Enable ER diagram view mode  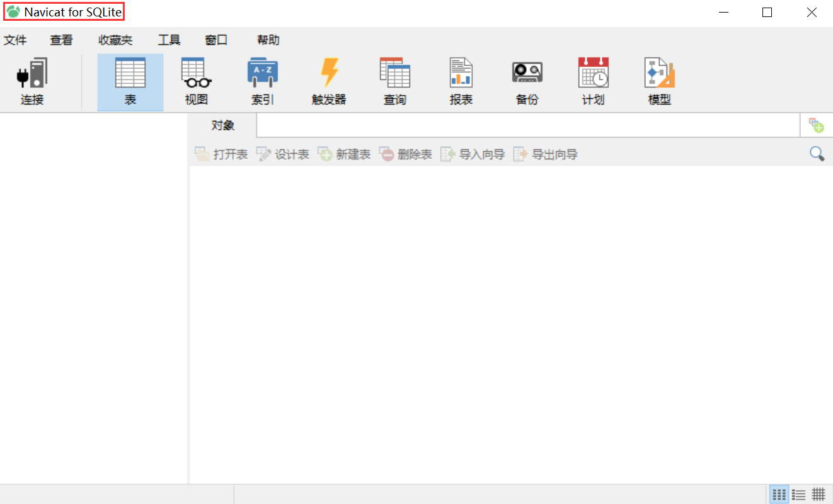818,494
